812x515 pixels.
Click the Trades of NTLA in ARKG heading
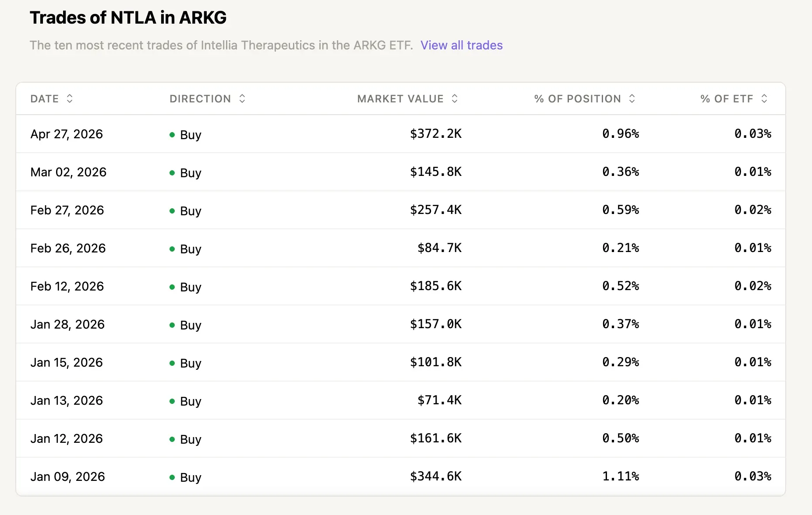click(x=128, y=18)
